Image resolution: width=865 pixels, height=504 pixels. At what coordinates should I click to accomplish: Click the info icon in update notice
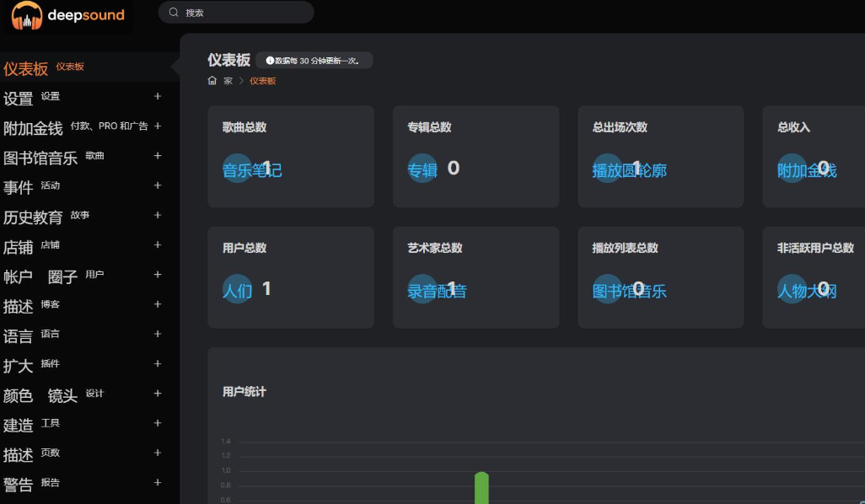tap(270, 61)
